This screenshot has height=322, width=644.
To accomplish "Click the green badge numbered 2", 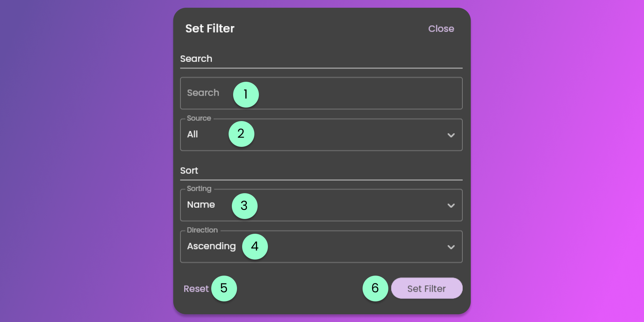I will tap(241, 134).
